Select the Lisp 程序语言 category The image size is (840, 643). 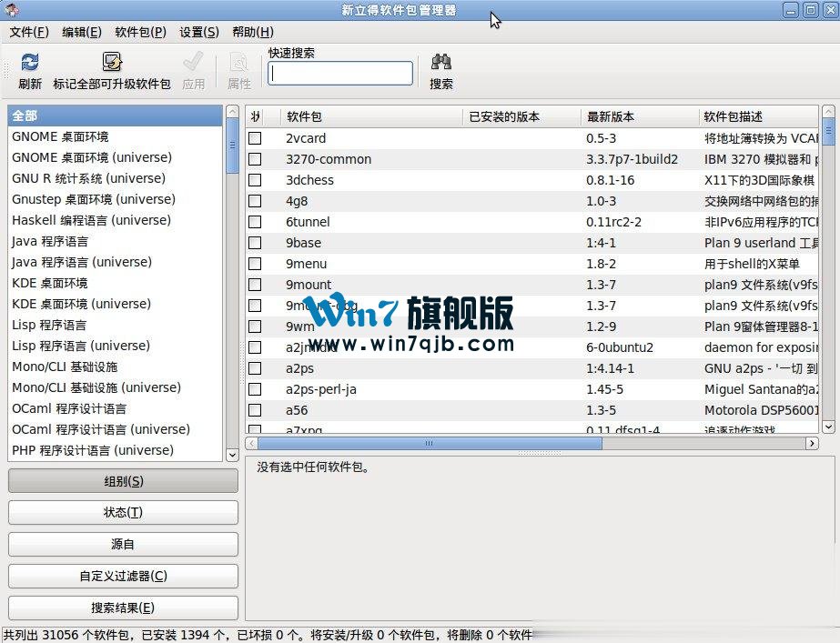click(x=116, y=325)
